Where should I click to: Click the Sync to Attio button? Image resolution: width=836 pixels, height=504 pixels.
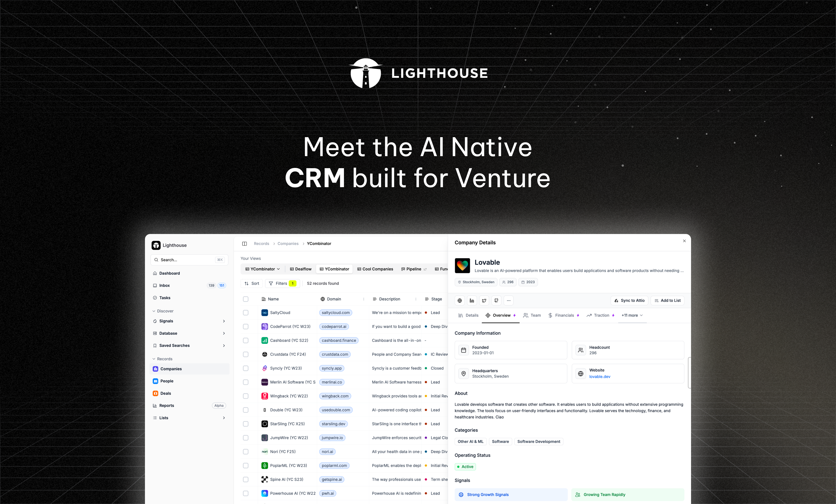(629, 301)
